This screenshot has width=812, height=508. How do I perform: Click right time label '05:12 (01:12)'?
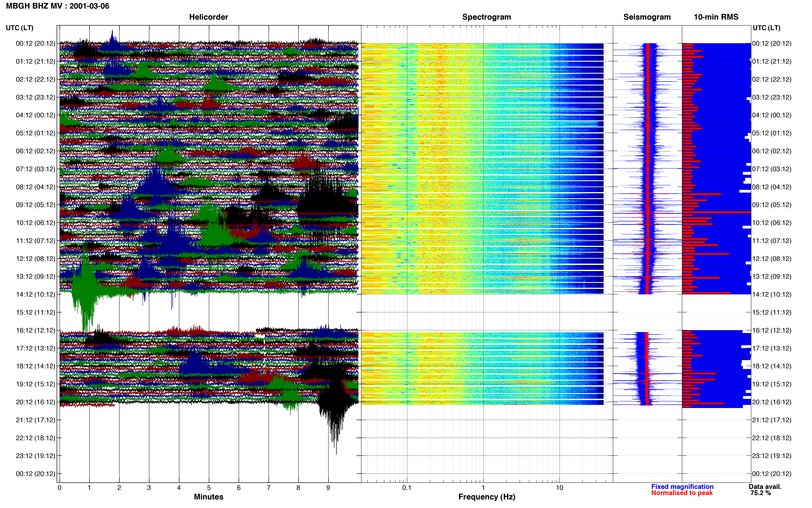(x=772, y=133)
